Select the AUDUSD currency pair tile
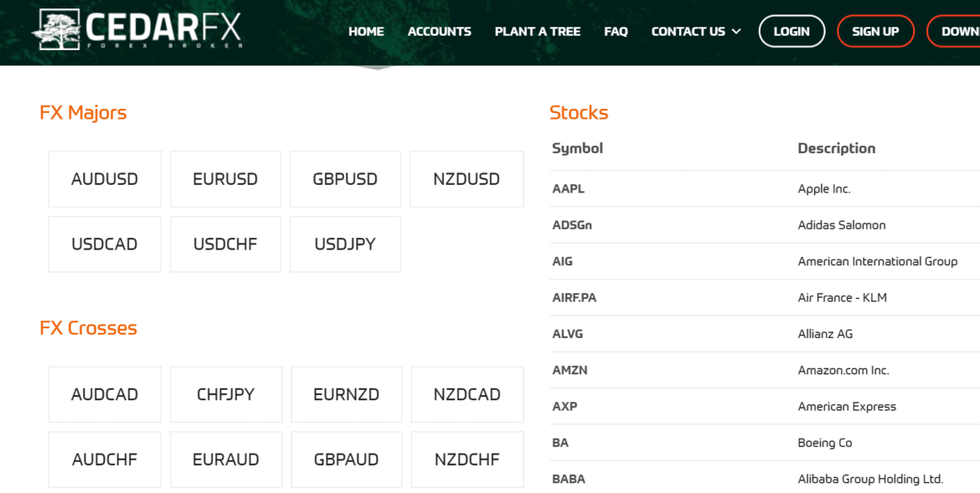980x493 pixels. coord(104,178)
